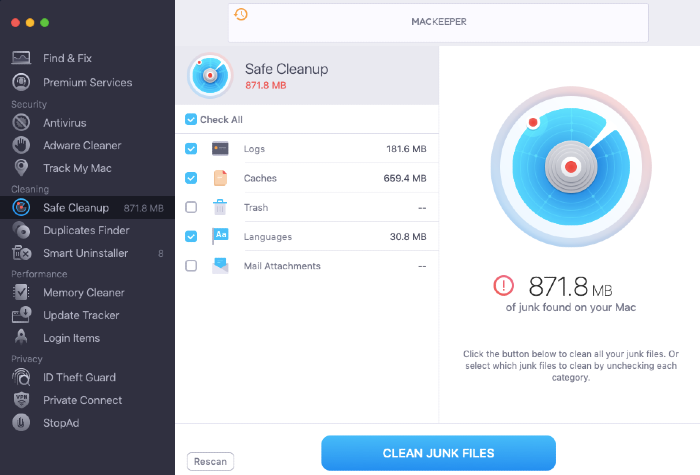
Task: Click the sidebar 871.8 MB size badge
Action: click(x=144, y=208)
